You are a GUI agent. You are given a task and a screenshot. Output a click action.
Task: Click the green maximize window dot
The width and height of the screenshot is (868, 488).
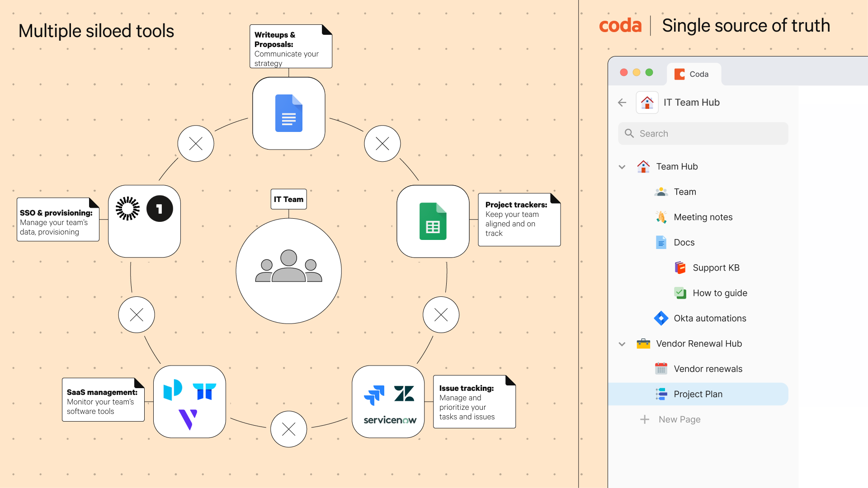coord(649,72)
